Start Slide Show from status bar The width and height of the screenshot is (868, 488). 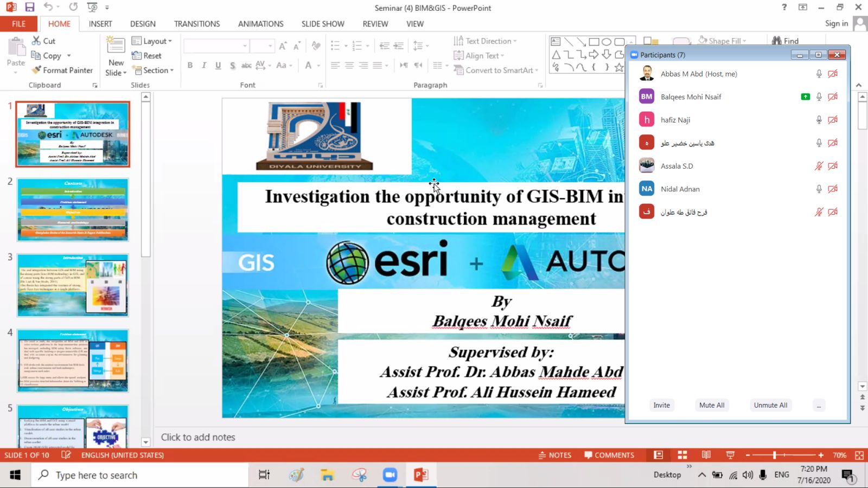730,455
